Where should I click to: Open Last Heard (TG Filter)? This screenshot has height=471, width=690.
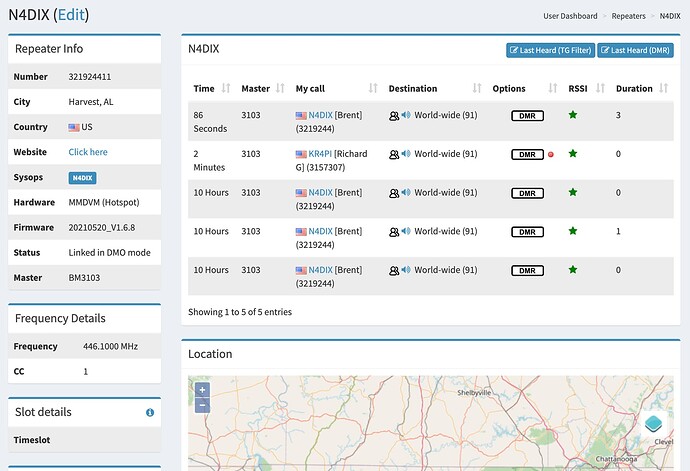tap(549, 50)
